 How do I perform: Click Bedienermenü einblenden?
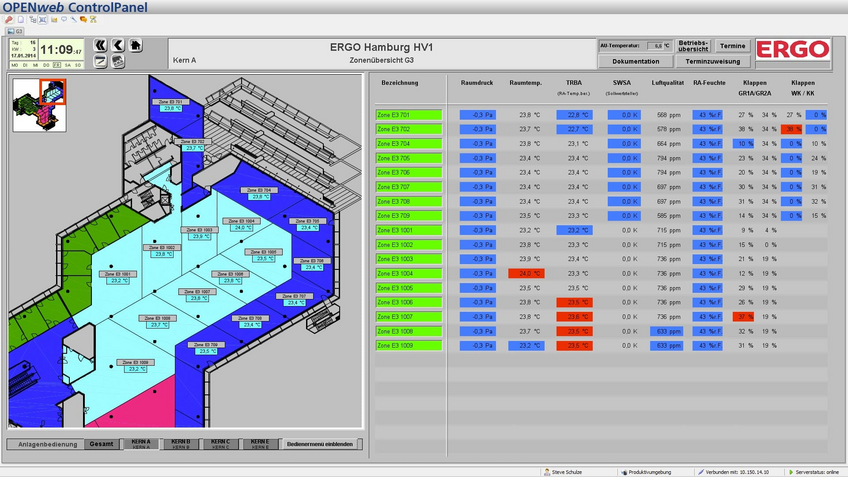pos(320,444)
